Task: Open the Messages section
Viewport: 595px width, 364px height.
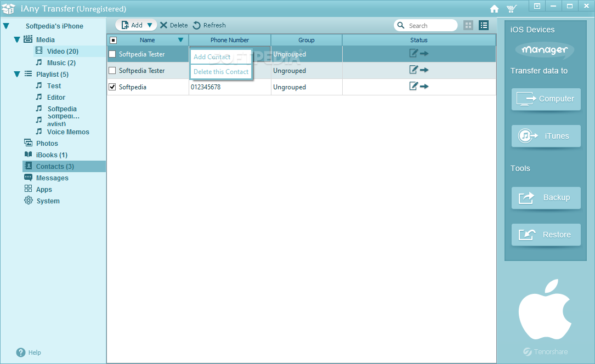Action: [x=52, y=178]
